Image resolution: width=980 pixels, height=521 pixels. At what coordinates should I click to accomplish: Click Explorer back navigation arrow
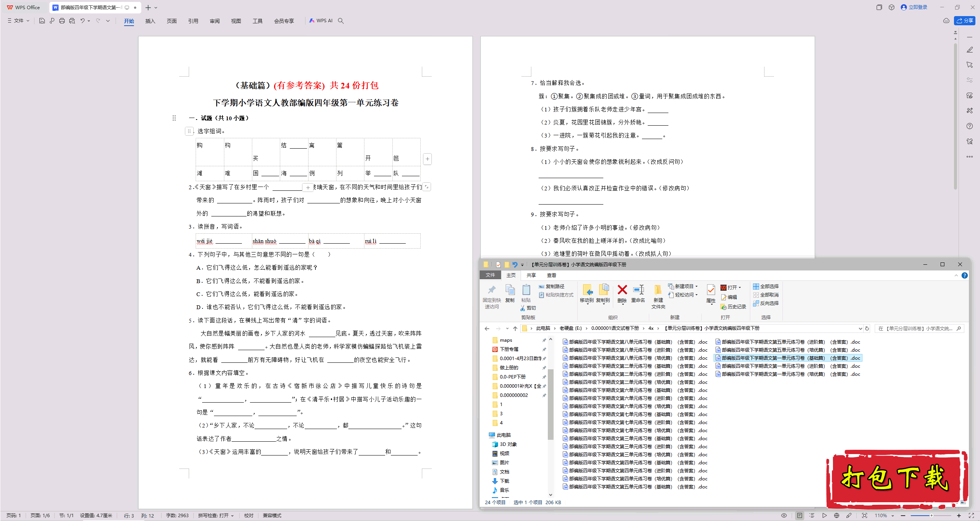point(487,329)
